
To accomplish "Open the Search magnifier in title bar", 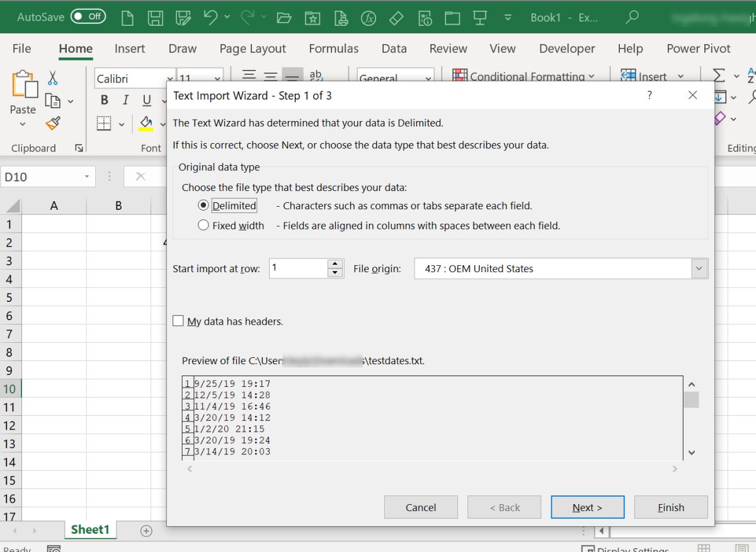I will click(632, 18).
